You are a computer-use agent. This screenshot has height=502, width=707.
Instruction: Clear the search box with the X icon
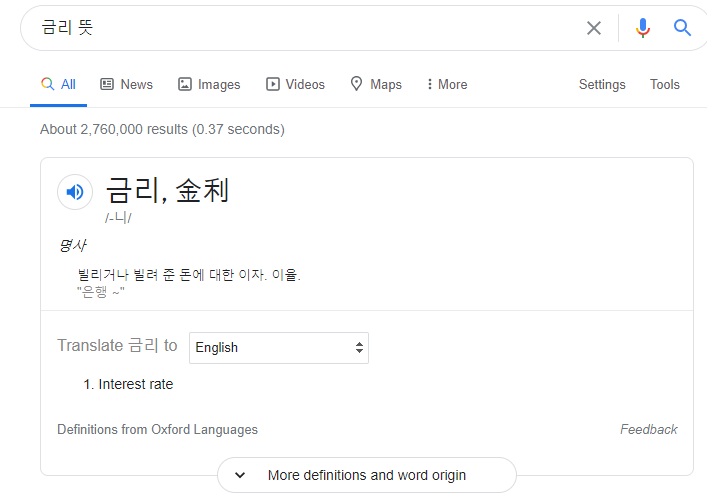point(594,28)
